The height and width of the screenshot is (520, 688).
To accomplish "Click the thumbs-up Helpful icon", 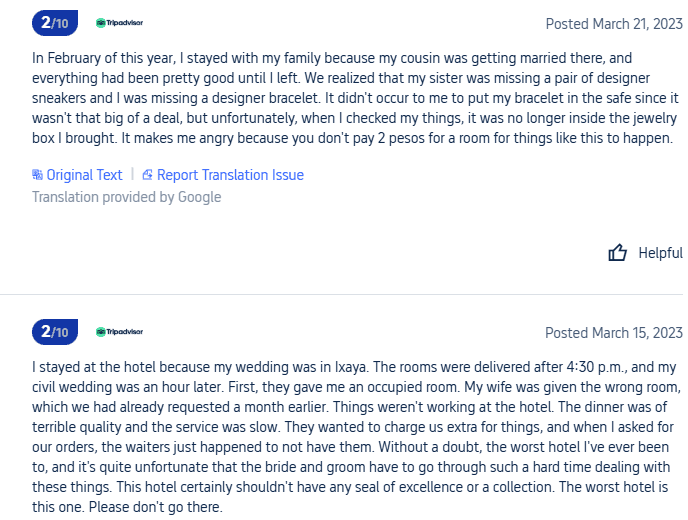I will pyautogui.click(x=618, y=253).
